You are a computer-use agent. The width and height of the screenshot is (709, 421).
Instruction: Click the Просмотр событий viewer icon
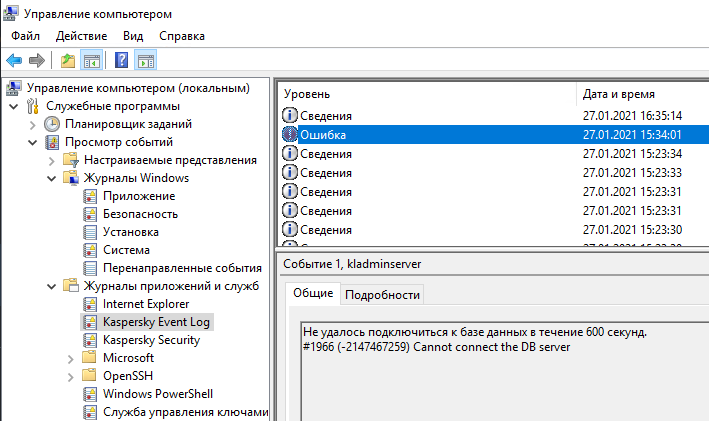point(52,142)
